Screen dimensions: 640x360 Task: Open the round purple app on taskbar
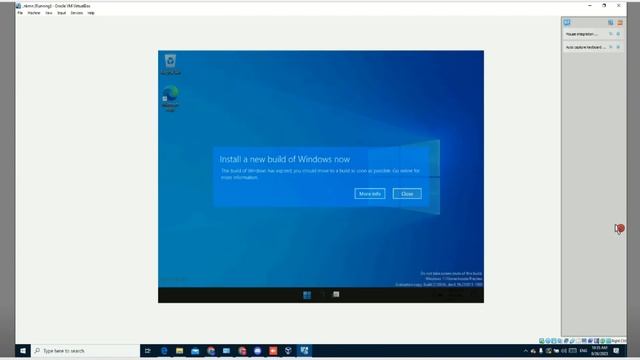tap(258, 351)
